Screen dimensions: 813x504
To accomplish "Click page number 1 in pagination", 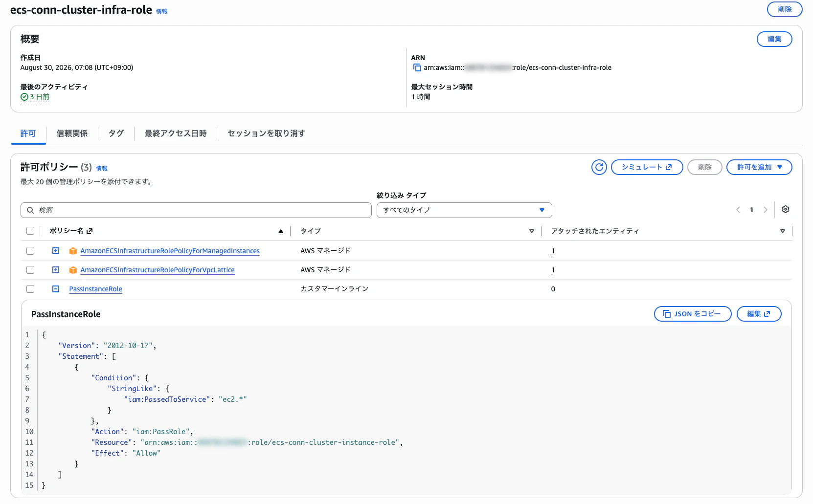I will click(752, 210).
